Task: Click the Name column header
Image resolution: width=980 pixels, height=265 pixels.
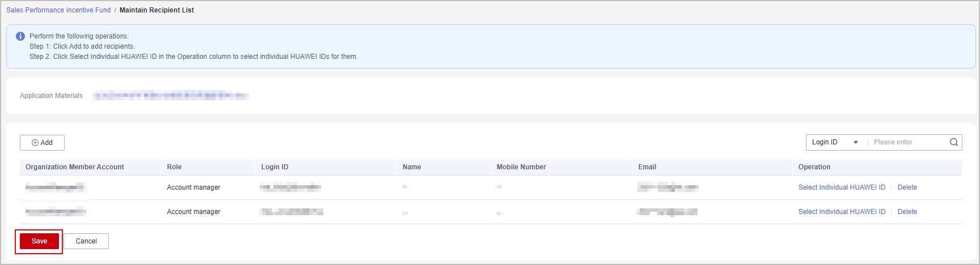Action: [x=412, y=167]
